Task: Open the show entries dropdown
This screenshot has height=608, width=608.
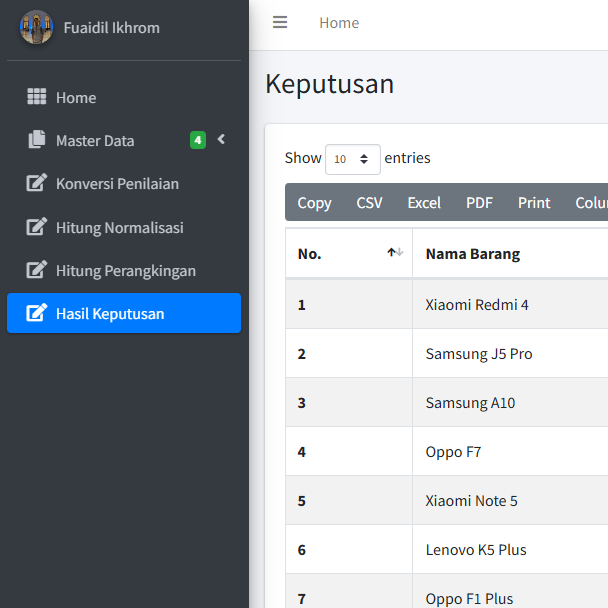Action: click(x=352, y=159)
